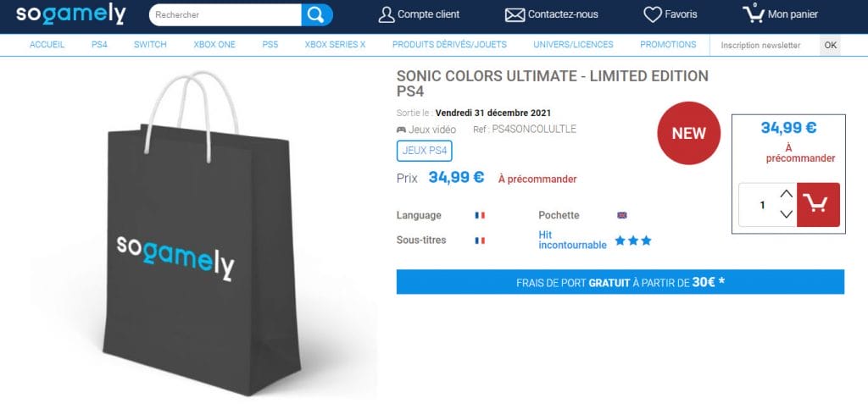Open the Mon panier cart icon

pos(753,14)
